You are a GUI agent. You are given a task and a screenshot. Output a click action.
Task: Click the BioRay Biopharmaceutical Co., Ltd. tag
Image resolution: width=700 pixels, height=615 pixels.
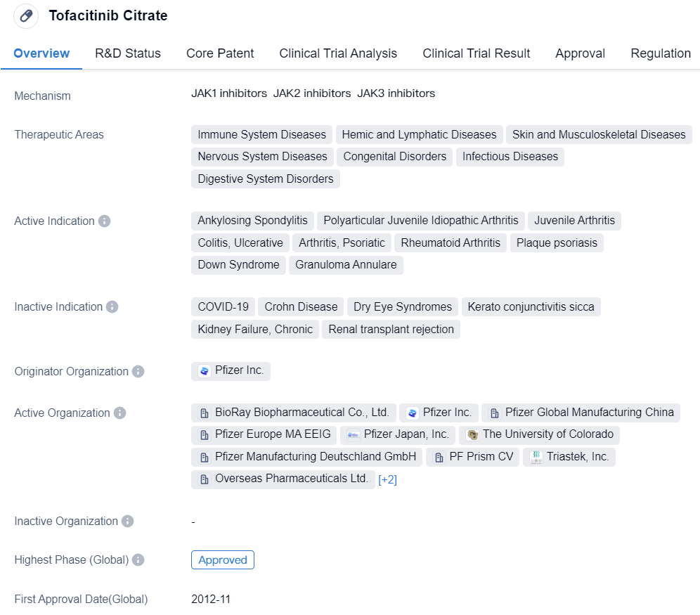coord(294,413)
